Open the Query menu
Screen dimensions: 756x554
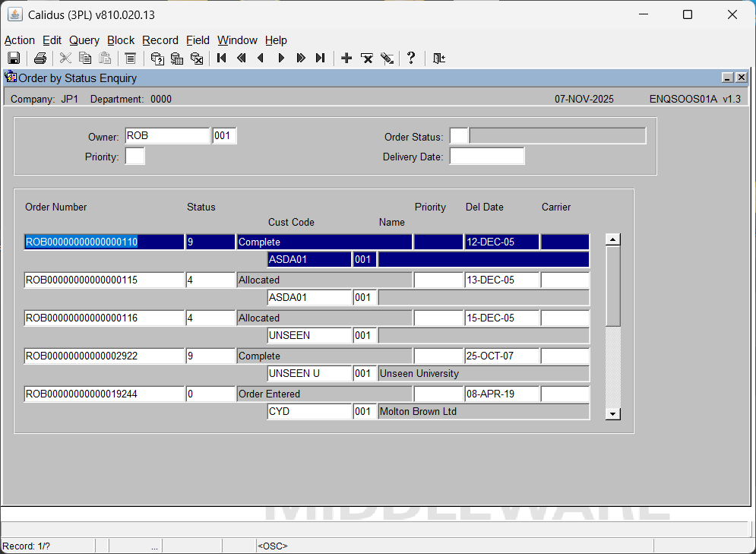click(x=84, y=40)
